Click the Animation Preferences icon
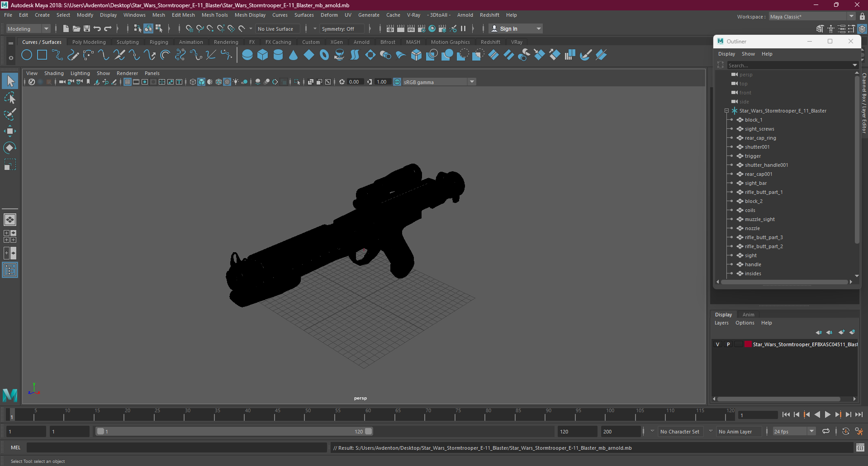The width and height of the screenshot is (868, 466). 859,431
